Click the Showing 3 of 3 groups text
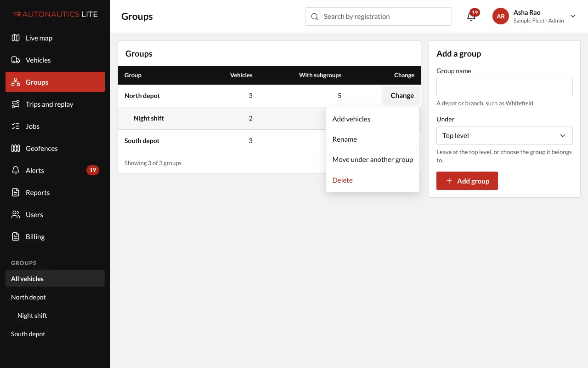 point(153,163)
